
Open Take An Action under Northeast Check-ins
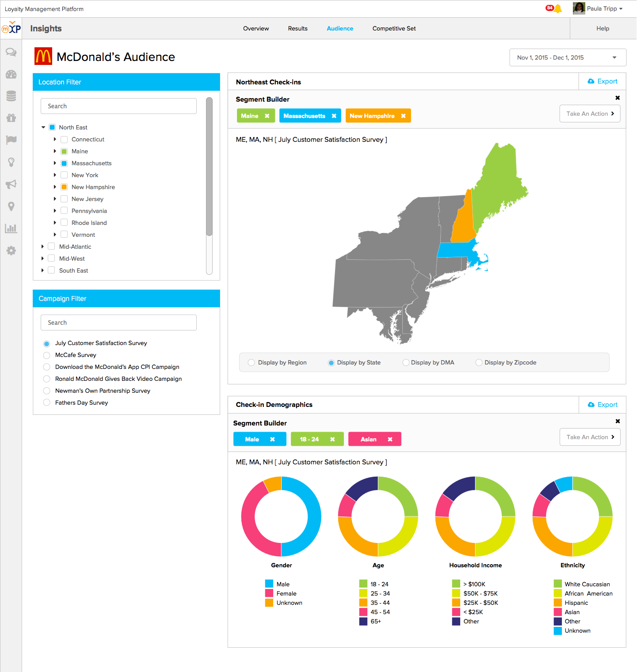coord(590,114)
